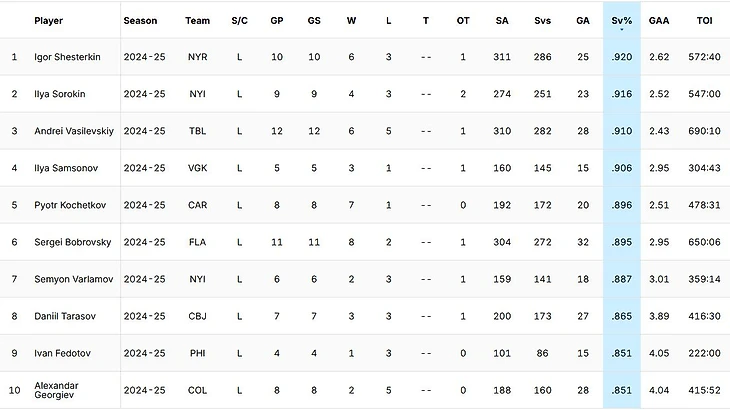Viewport: 730px width, 410px height.
Task: Open Alexandar Georgiev's player link
Action: (56, 390)
